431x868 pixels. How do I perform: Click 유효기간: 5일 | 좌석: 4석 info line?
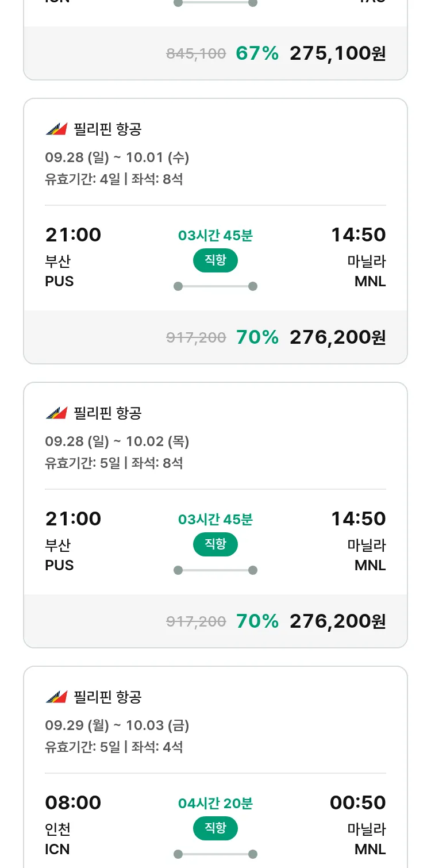114,747
